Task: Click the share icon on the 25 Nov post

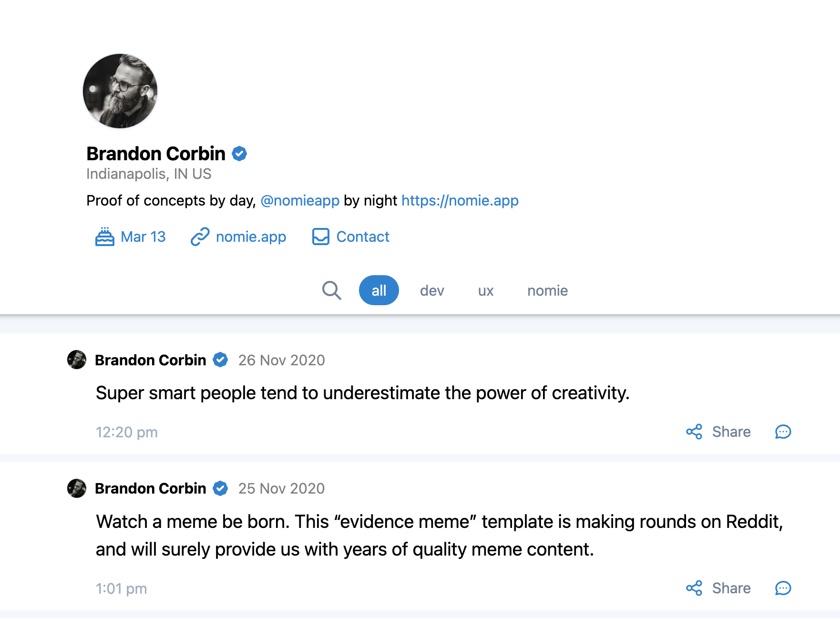Action: click(x=694, y=588)
